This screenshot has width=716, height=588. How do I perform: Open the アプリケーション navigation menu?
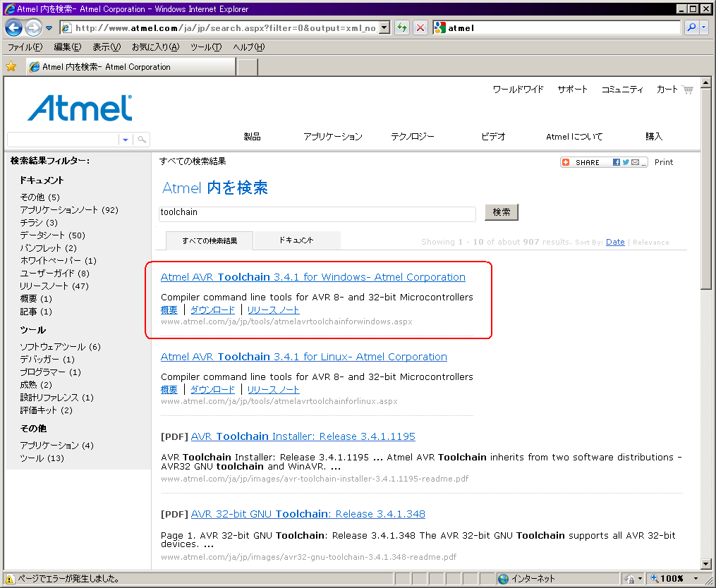333,137
